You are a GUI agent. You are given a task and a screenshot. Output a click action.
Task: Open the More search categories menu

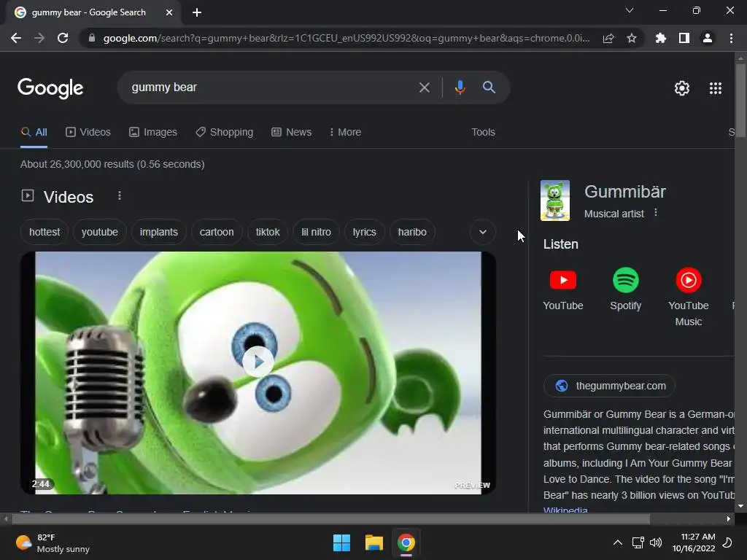[x=345, y=132]
